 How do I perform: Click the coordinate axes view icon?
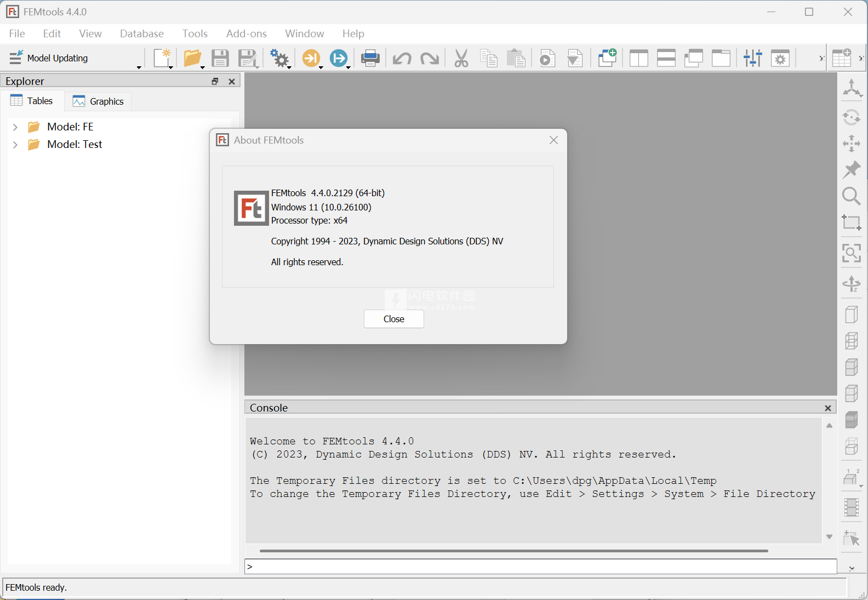(x=852, y=89)
